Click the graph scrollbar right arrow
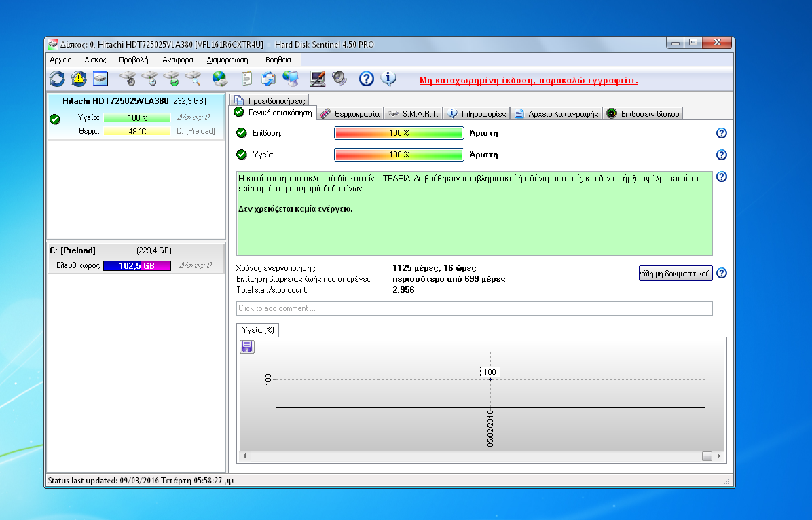Viewport: 812px width, 520px height. coord(719,456)
